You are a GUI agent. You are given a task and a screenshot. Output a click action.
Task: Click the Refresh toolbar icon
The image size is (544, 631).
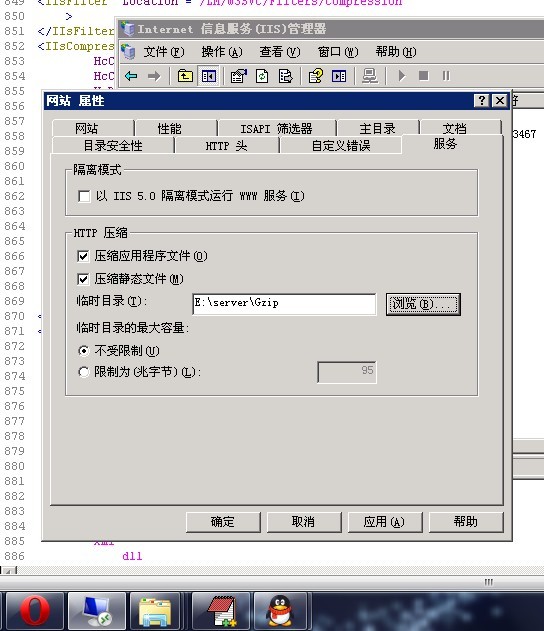(262, 76)
